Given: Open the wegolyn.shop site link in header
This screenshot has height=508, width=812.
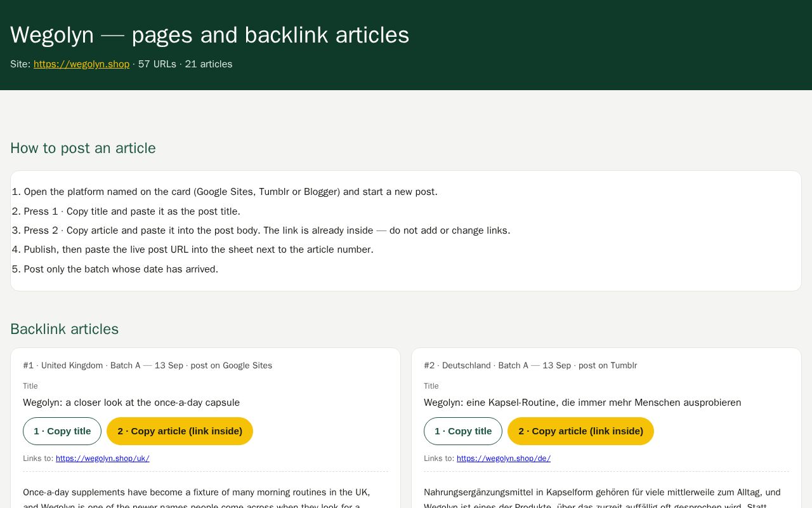Looking at the screenshot, I should tap(81, 64).
